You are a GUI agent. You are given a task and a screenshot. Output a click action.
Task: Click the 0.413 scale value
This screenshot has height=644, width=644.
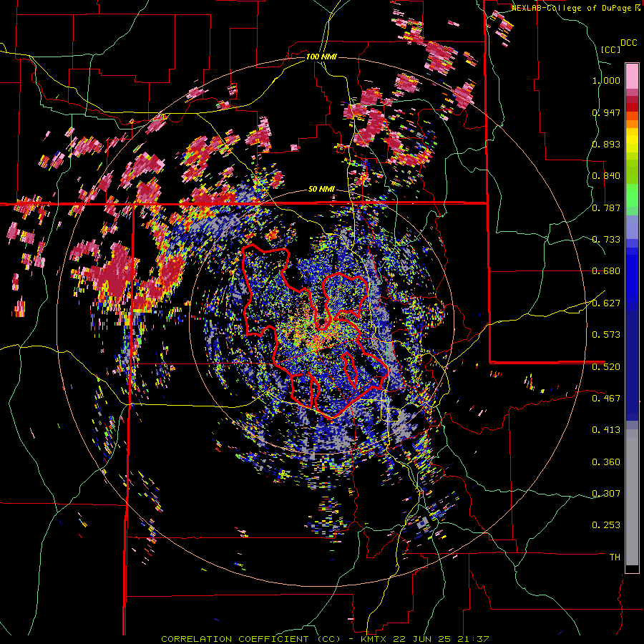click(x=606, y=430)
